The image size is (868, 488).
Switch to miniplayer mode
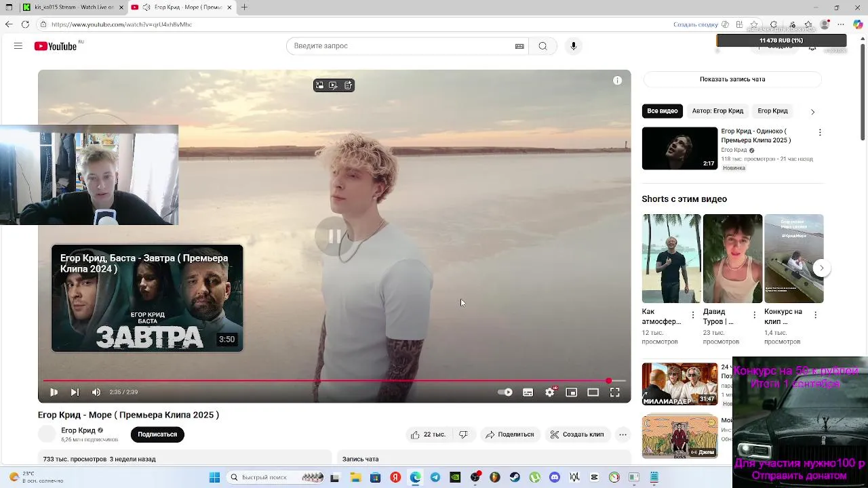pos(572,392)
